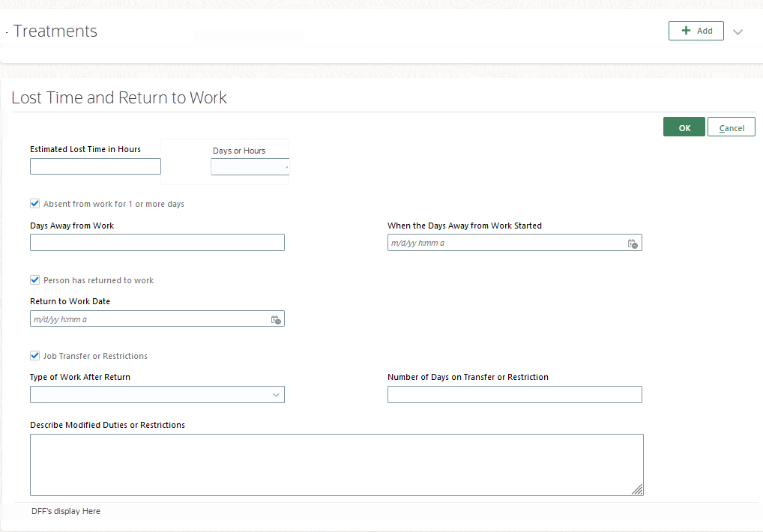Disable Person has returned to work
The height and width of the screenshot is (532, 763).
[x=34, y=279]
